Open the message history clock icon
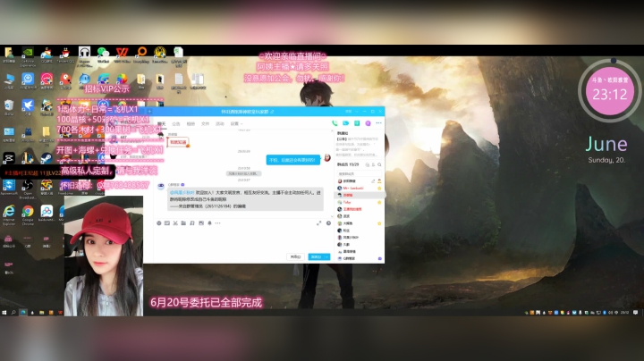This screenshot has height=361, width=644. click(x=328, y=223)
